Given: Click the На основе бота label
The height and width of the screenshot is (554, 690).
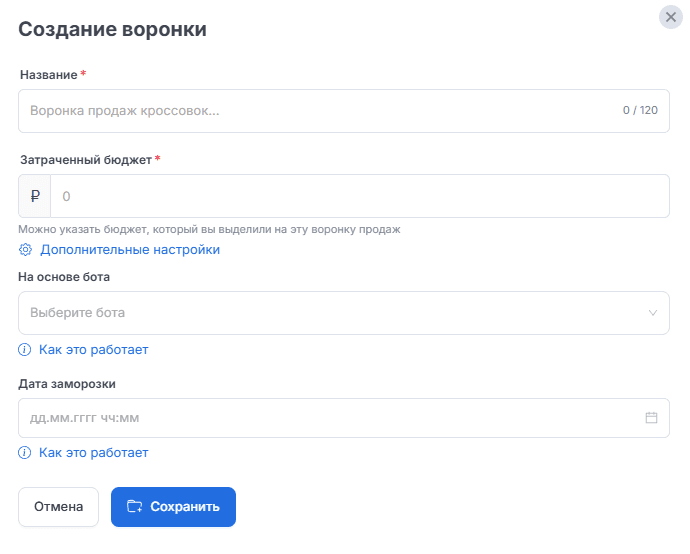Looking at the screenshot, I should pyautogui.click(x=64, y=277).
